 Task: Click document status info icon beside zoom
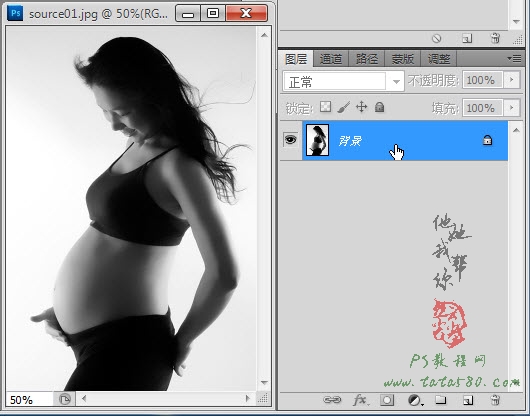point(65,399)
